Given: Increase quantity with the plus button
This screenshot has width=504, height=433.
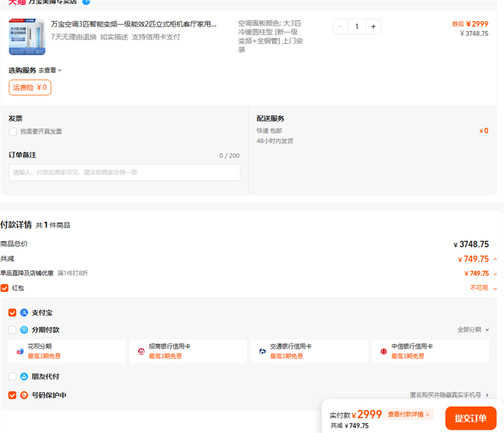Looking at the screenshot, I should coord(373,26).
